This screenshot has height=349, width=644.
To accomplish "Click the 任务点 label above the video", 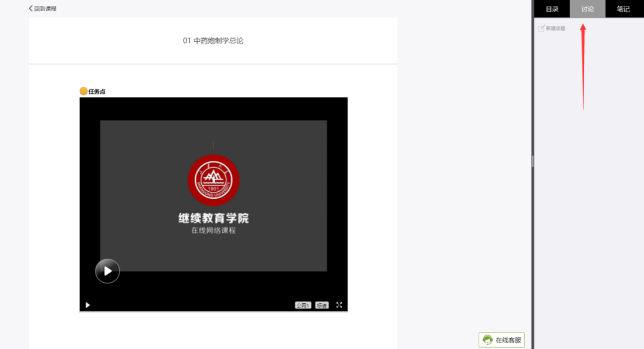I will click(x=97, y=92).
